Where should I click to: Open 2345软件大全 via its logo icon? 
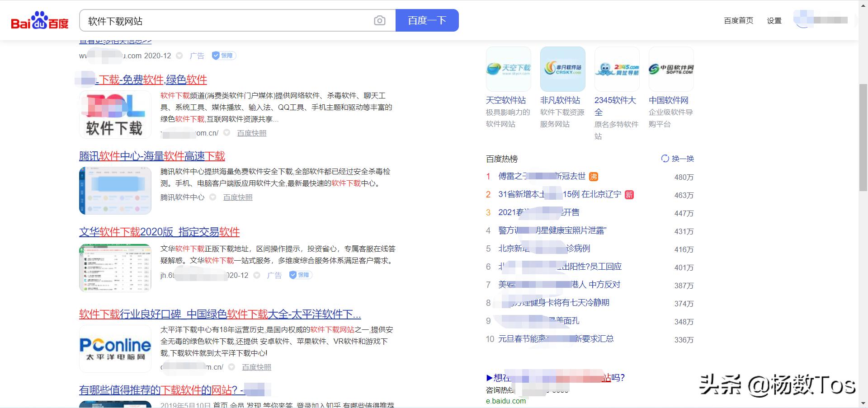pos(617,69)
